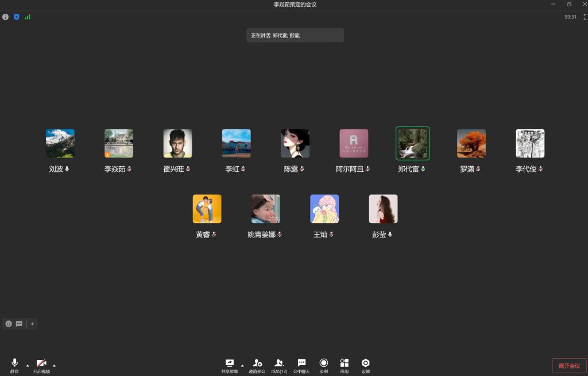Expand the arrow next to 静音

pos(28,365)
